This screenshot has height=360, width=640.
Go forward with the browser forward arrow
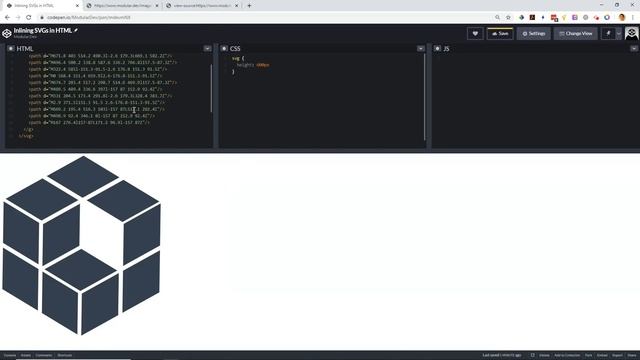click(x=18, y=18)
